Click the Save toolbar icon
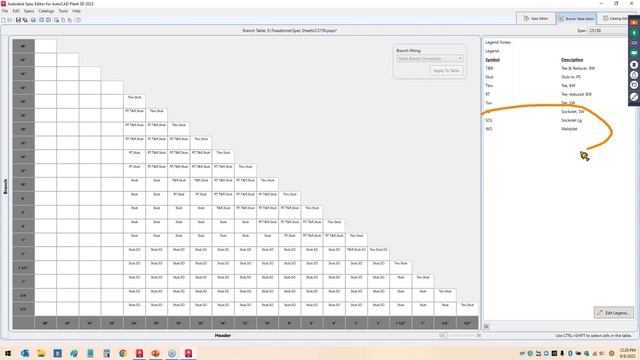The width and height of the screenshot is (640, 360). click(18, 20)
